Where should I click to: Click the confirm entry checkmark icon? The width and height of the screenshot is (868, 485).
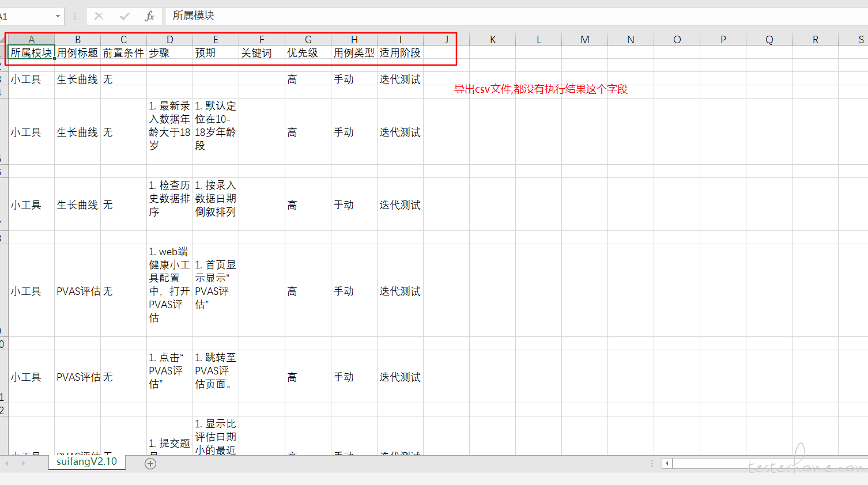(x=124, y=16)
